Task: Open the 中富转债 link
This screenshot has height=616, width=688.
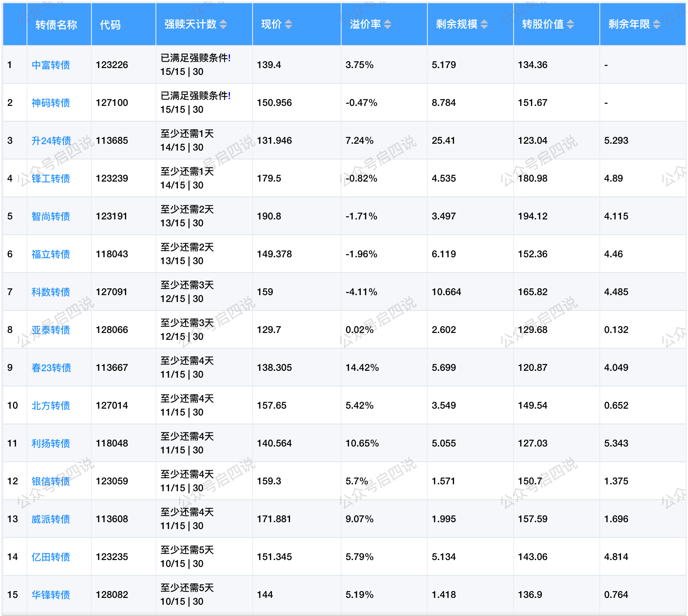Action: [51, 65]
